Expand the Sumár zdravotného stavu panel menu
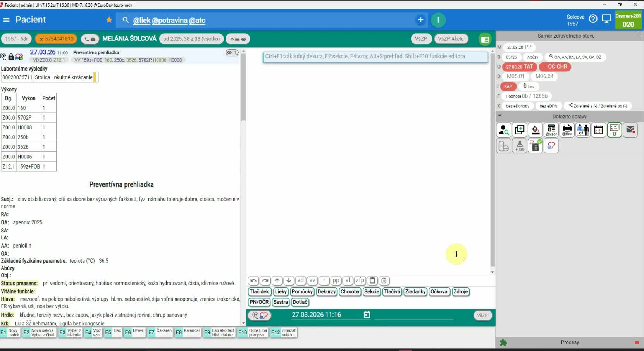The height and width of the screenshot is (351, 644). point(639,35)
